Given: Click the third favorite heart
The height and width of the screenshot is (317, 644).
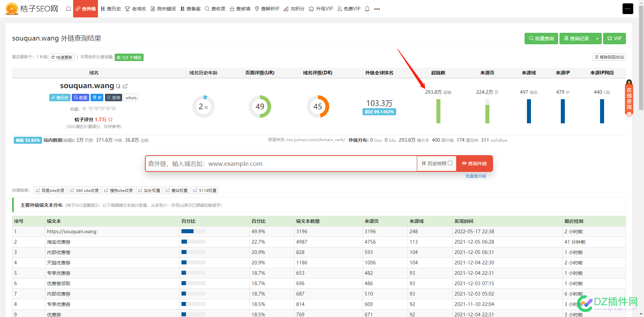Looking at the screenshot, I should click(102, 109).
